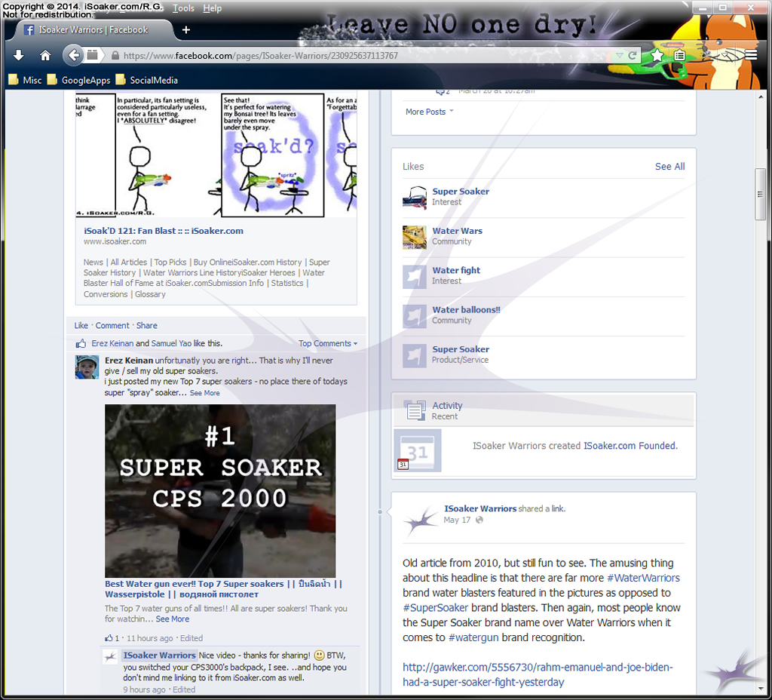Click the Facebook favicon on the tab
772x700 pixels.
coord(29,30)
